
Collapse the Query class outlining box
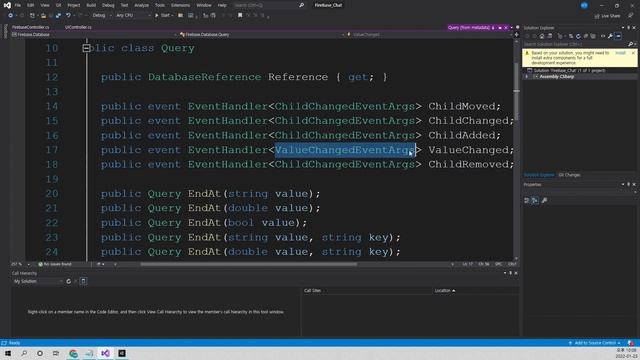coord(86,48)
